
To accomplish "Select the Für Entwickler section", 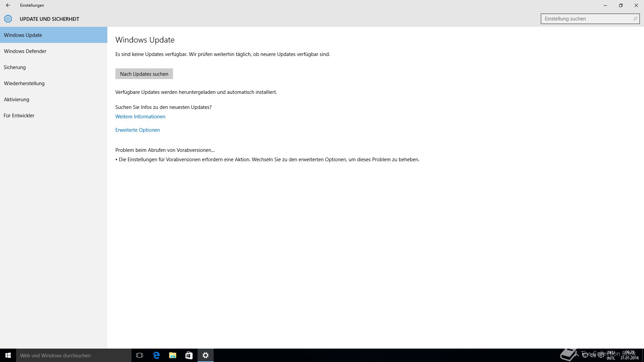I will 54,115.
